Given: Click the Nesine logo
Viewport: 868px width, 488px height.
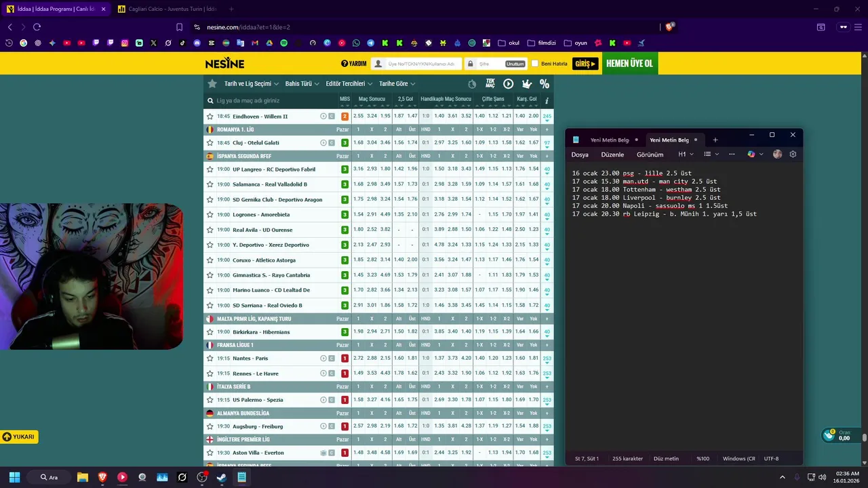Looking at the screenshot, I should [x=224, y=63].
